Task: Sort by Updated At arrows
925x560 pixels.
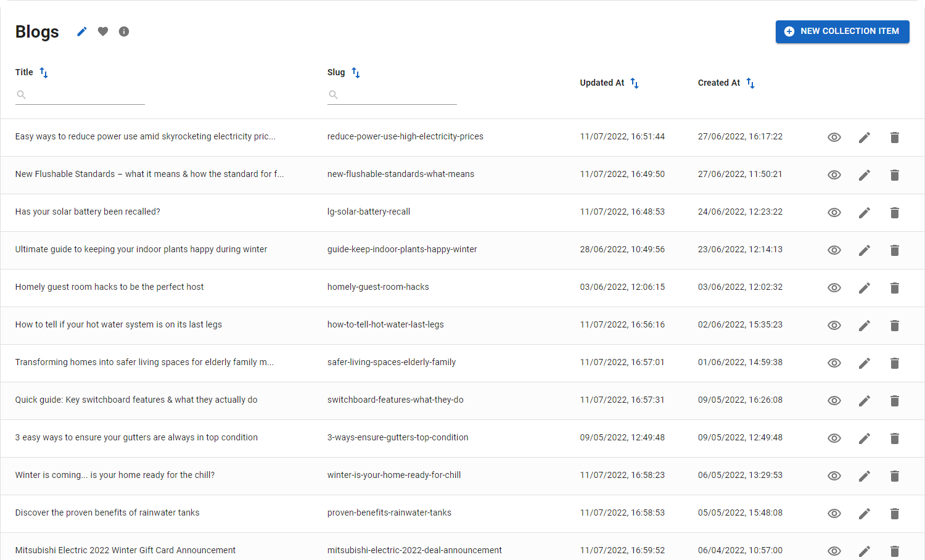Action: (x=635, y=83)
